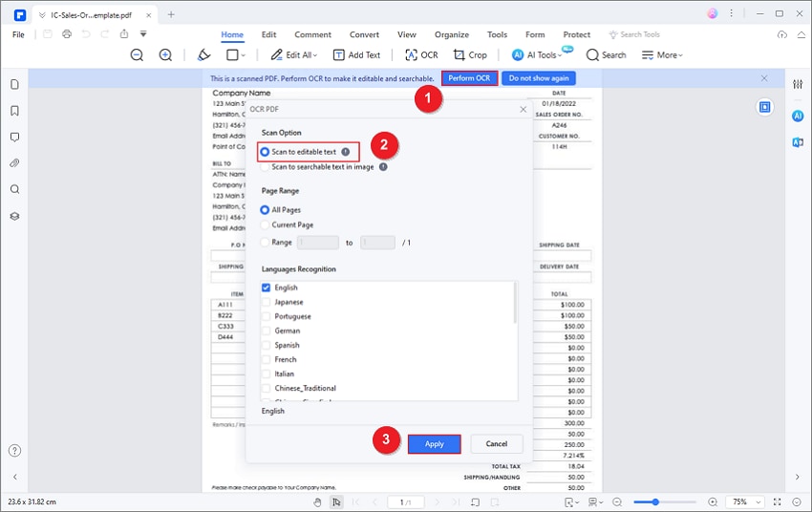Click the zoom in magnifier in toolbar
This screenshot has height=512, width=812.
tap(165, 54)
